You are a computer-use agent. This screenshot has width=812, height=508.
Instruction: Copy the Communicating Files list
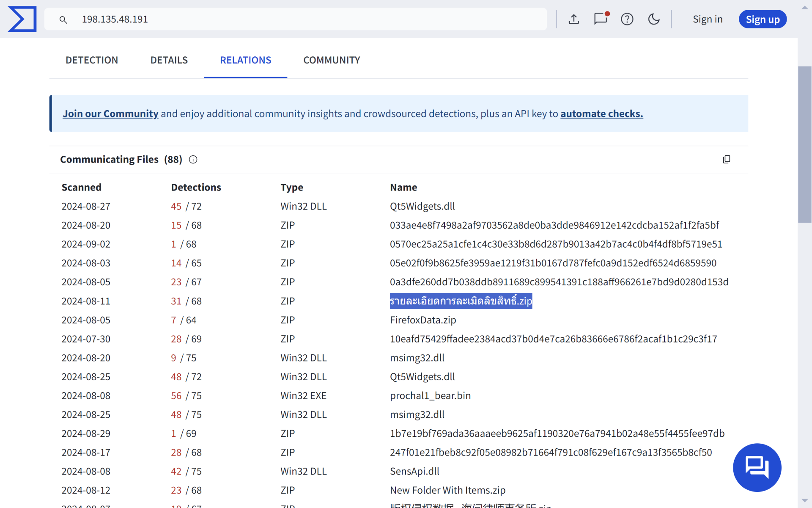coord(727,159)
